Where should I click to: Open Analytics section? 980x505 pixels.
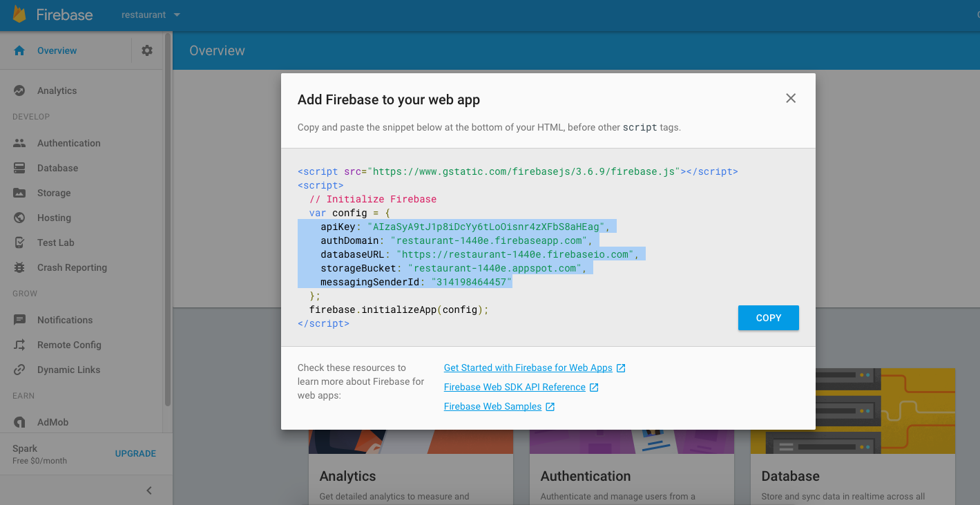pos(57,90)
